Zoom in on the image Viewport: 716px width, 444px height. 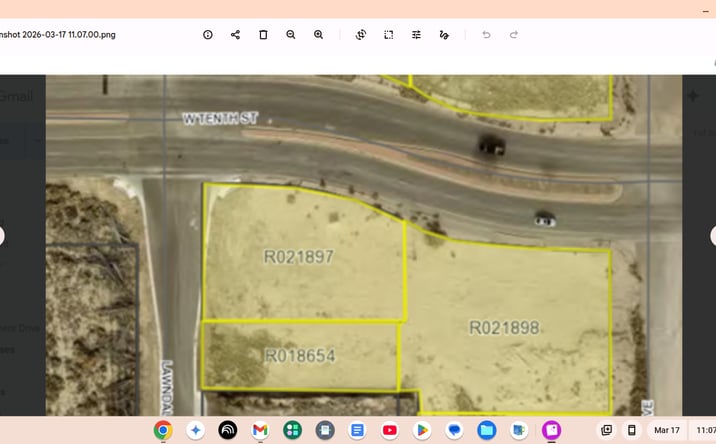[319, 35]
